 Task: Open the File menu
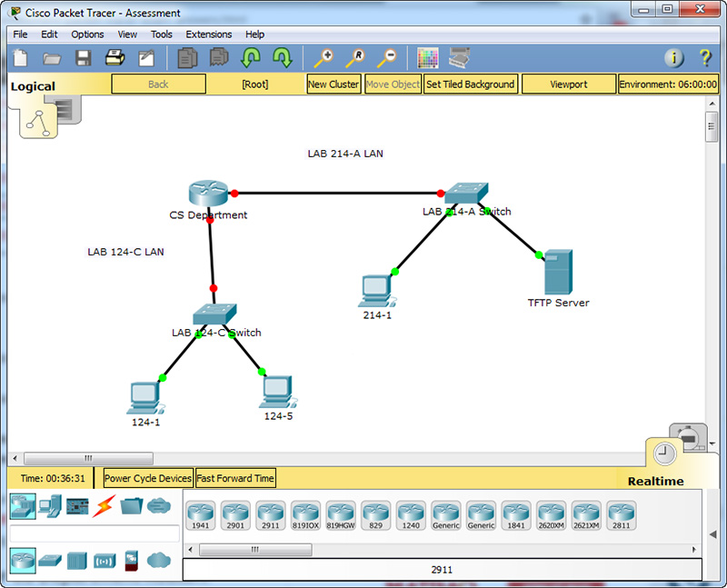[20, 35]
